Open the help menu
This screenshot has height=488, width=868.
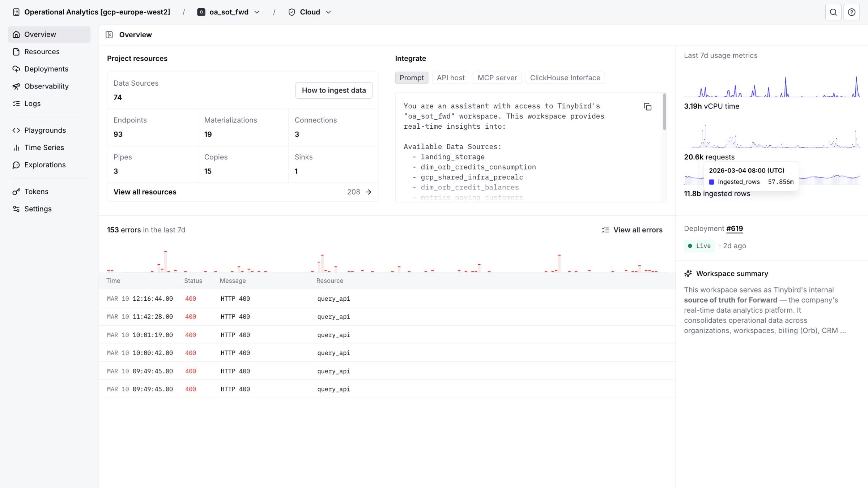pyautogui.click(x=851, y=12)
